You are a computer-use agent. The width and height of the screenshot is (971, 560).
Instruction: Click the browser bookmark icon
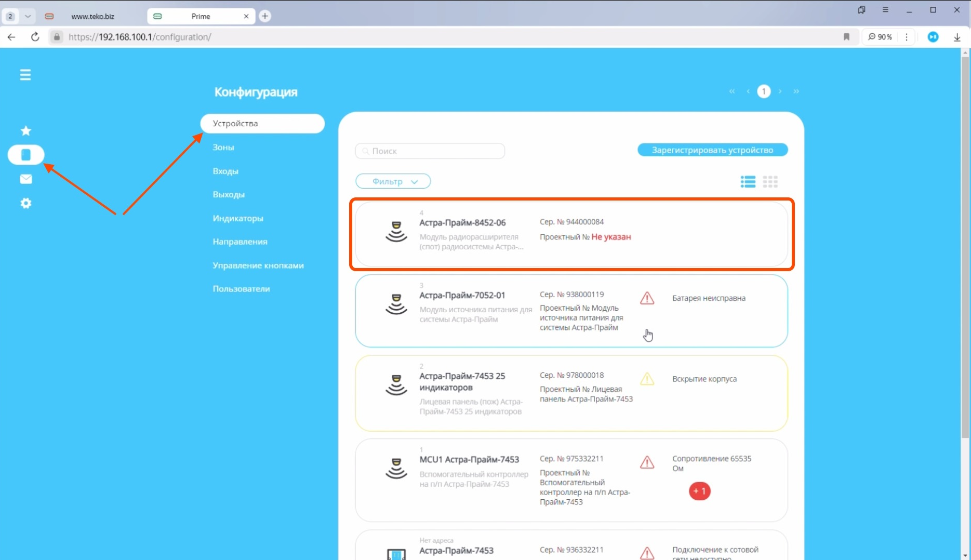[x=846, y=37]
